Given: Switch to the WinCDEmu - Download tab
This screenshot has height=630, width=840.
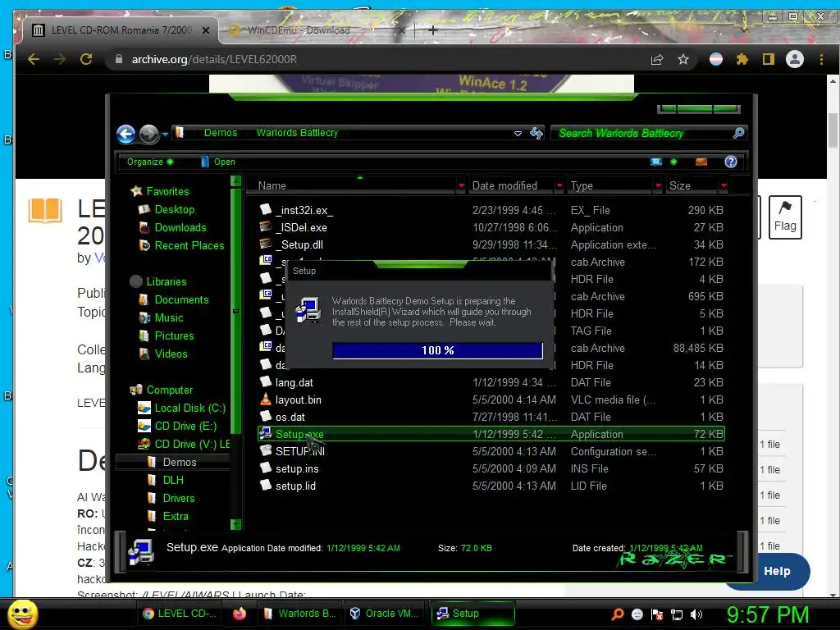Looking at the screenshot, I should 316,30.
